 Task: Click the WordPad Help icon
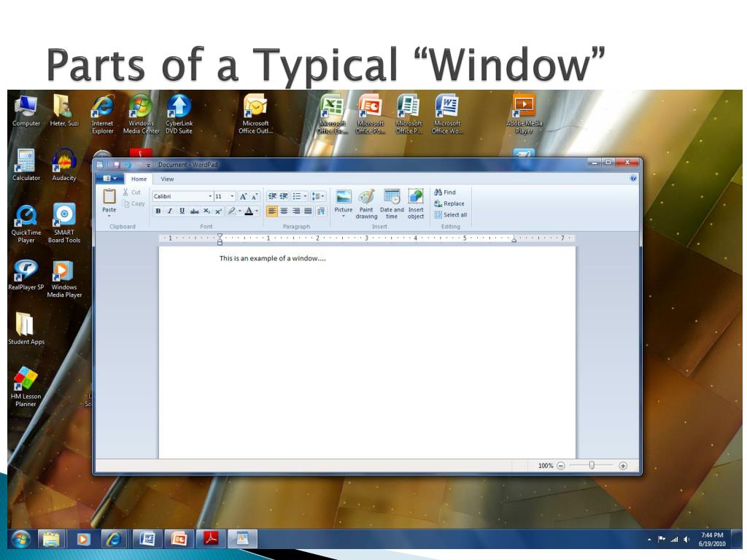633,179
